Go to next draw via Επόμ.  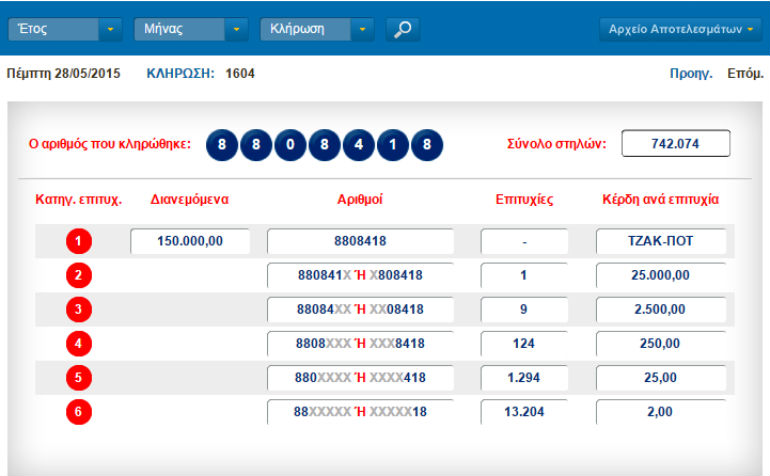(745, 73)
